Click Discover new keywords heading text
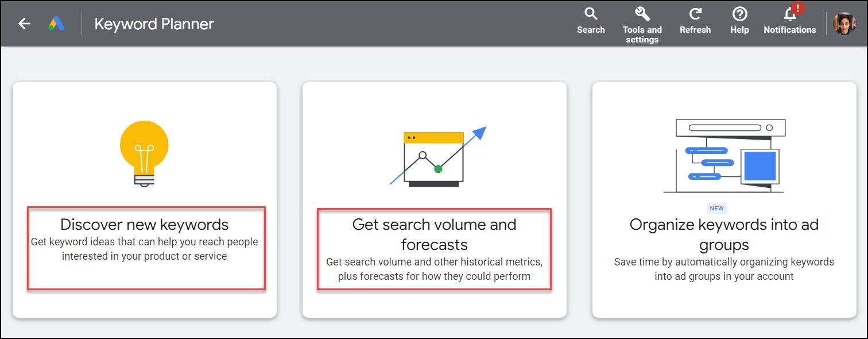Screen dimensions: 868x339 [x=145, y=225]
